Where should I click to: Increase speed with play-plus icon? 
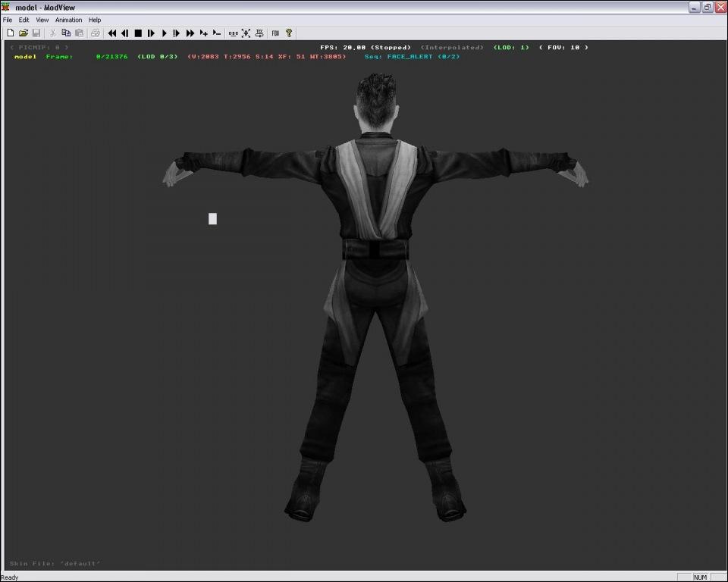[203, 33]
